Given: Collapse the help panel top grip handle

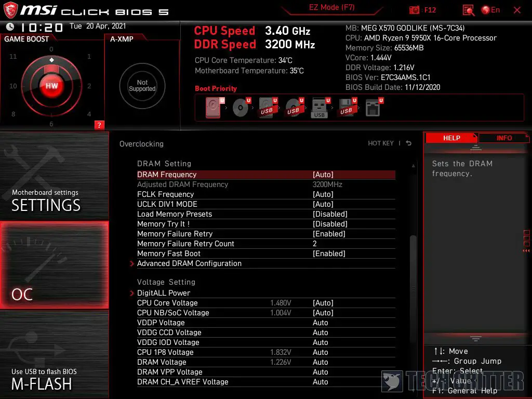Looking at the screenshot, I should click(x=476, y=148).
